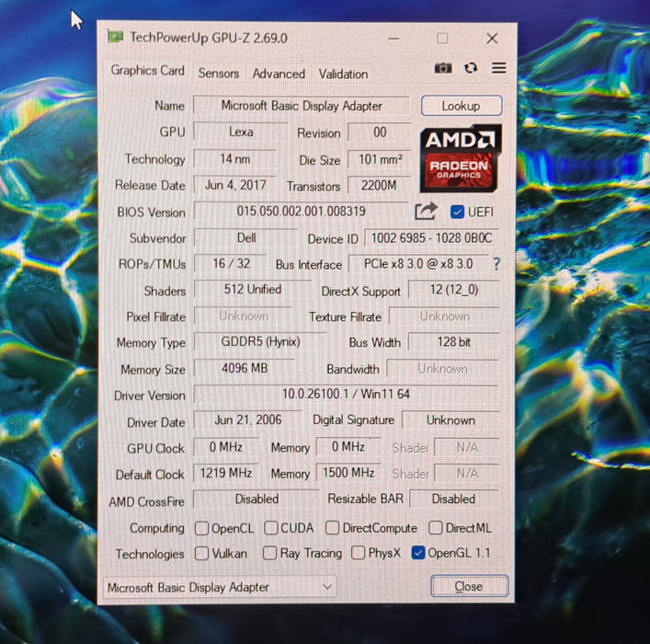Click the Close button at bottom
The image size is (650, 644).
tap(469, 586)
